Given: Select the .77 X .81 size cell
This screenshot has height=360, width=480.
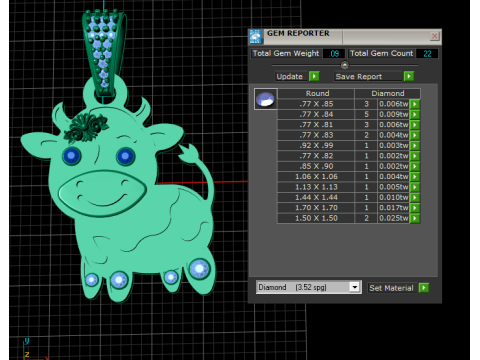Looking at the screenshot, I should pos(316,125).
